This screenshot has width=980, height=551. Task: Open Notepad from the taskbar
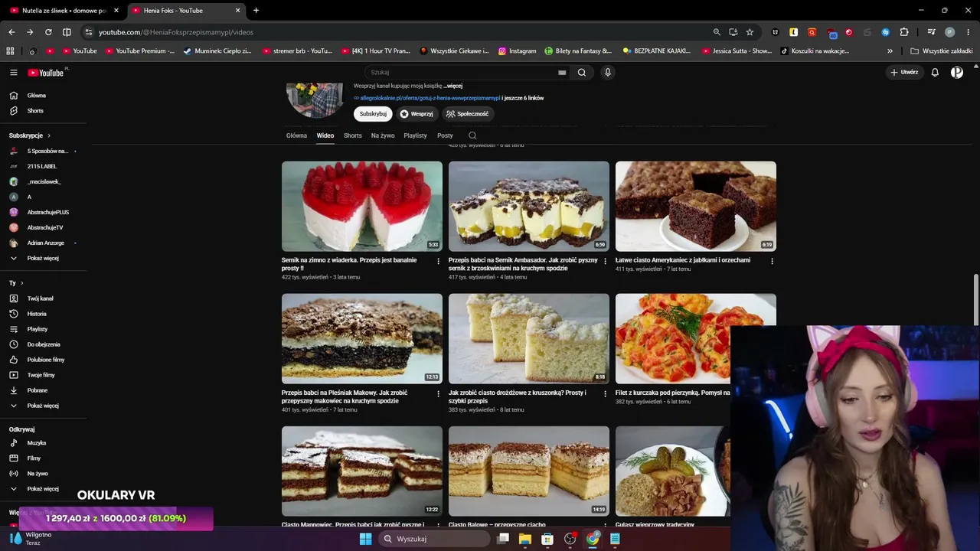(x=615, y=539)
